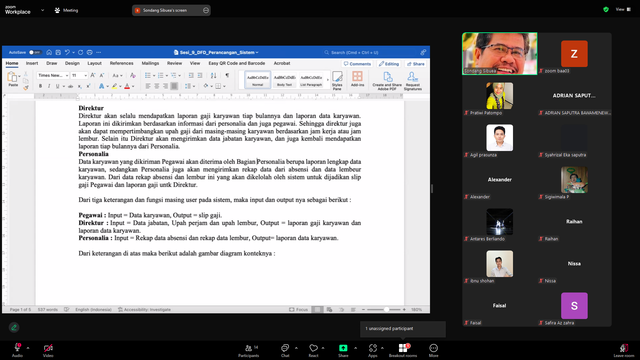Viewport: 640px width, 360px height.
Task: Select the Body Text style
Action: (284, 80)
